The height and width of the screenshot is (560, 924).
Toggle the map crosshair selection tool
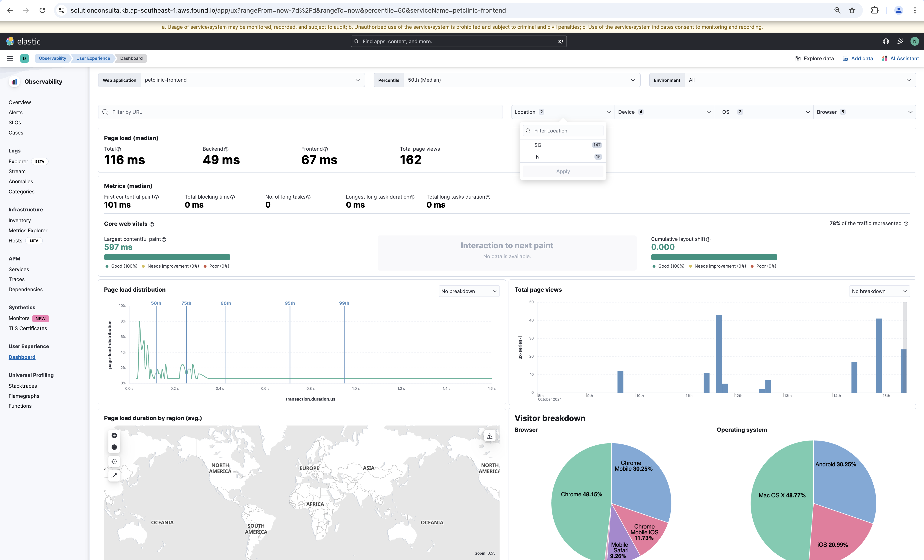[x=114, y=461]
